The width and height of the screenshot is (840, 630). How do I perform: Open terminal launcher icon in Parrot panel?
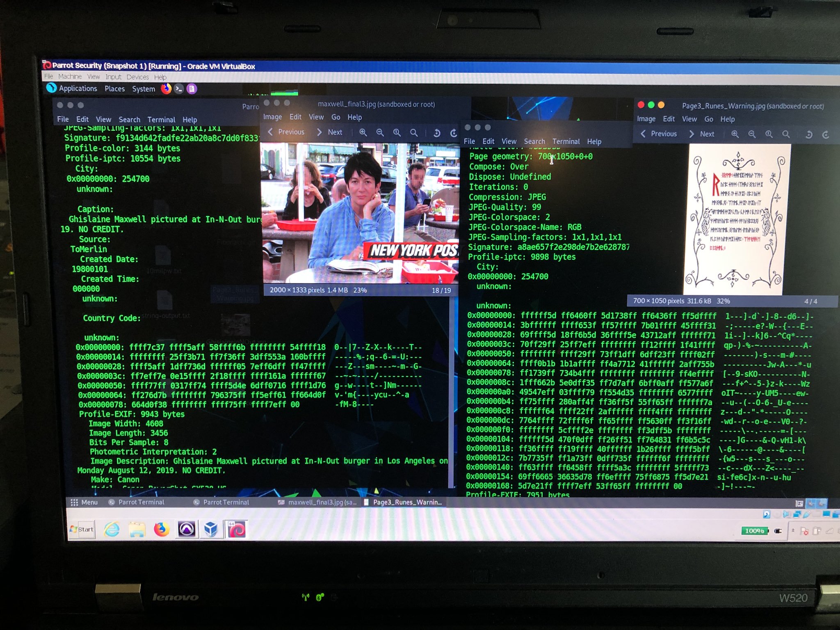pyautogui.click(x=179, y=89)
